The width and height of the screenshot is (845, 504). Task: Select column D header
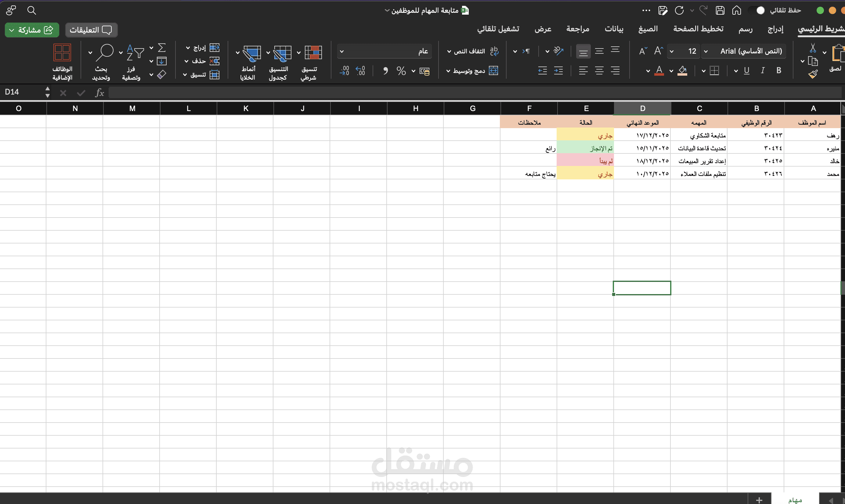(x=642, y=108)
